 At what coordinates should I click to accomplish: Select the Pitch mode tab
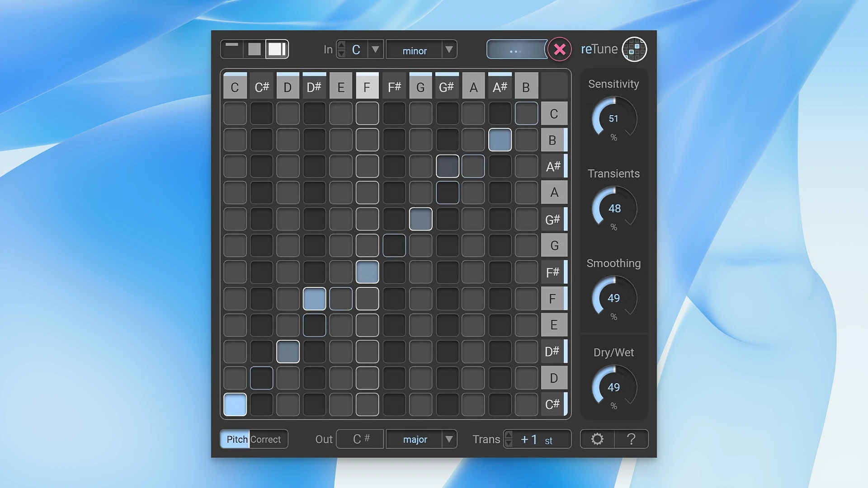pos(236,439)
